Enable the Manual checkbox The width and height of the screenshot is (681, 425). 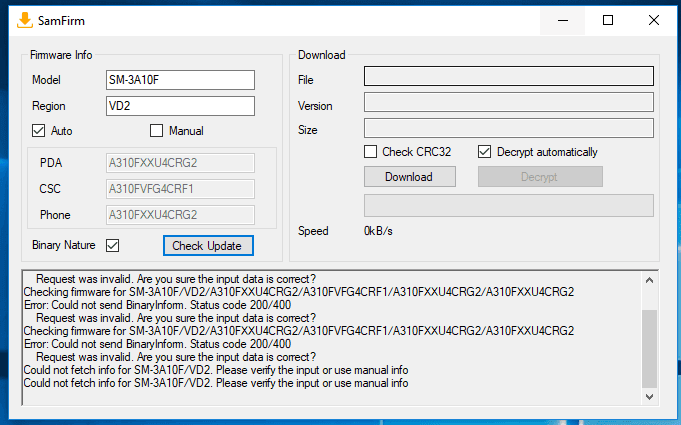(x=156, y=130)
